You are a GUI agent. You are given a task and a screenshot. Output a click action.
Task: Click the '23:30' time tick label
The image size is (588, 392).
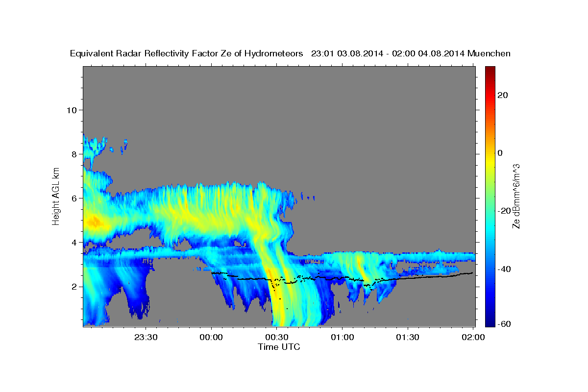tap(146, 337)
